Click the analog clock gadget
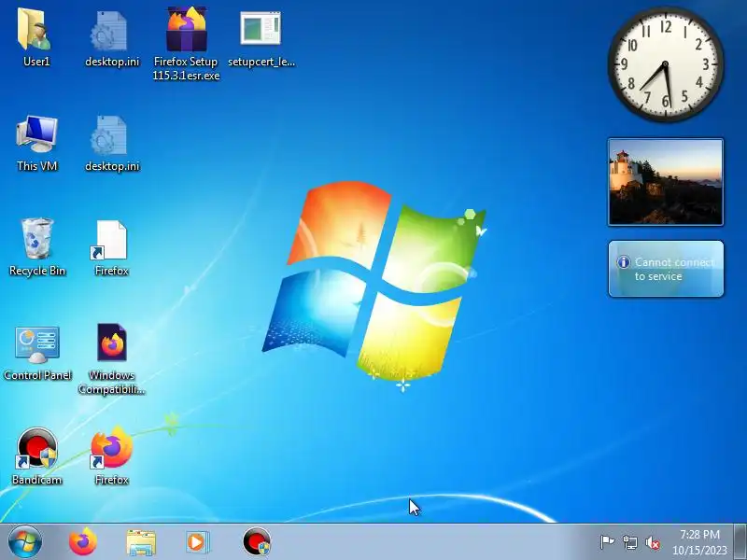747x560 pixels. tap(666, 64)
